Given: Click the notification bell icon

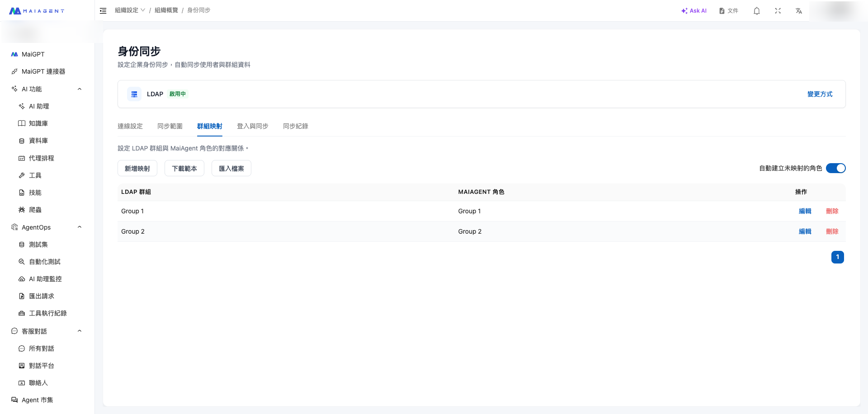Looking at the screenshot, I should point(756,11).
